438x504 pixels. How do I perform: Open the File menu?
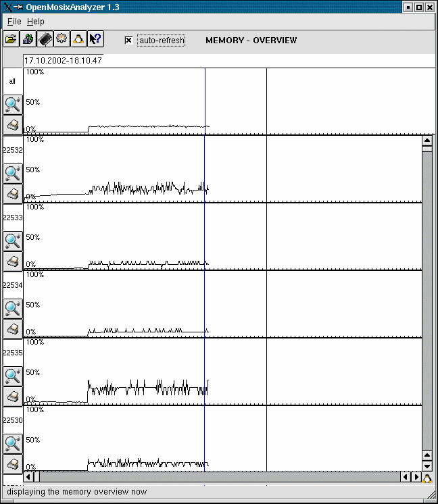click(14, 22)
